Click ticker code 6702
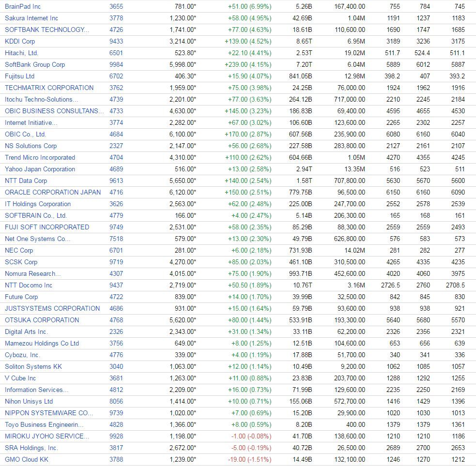 [116, 76]
